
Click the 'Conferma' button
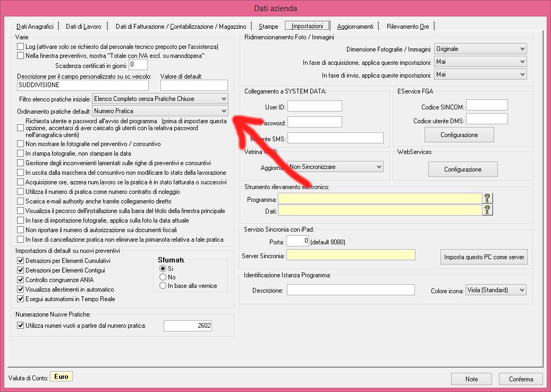[x=521, y=379]
